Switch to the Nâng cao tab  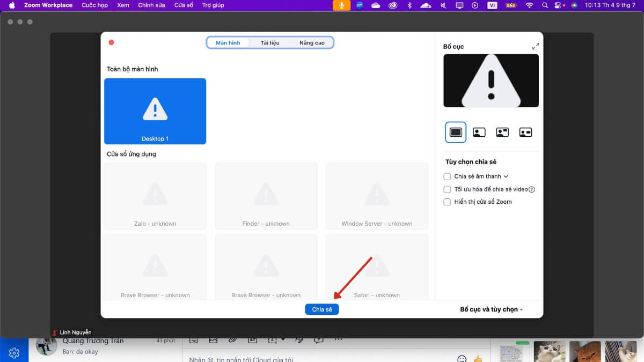(x=312, y=43)
